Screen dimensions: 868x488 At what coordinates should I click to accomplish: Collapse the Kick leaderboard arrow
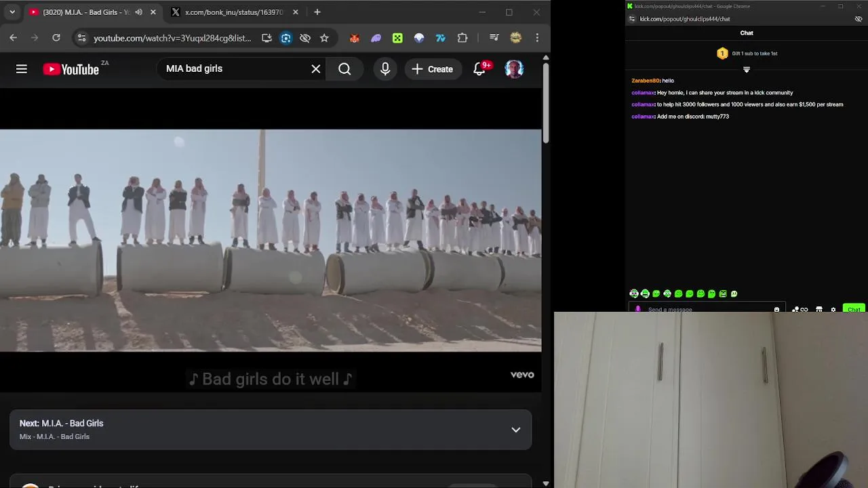[x=747, y=70]
